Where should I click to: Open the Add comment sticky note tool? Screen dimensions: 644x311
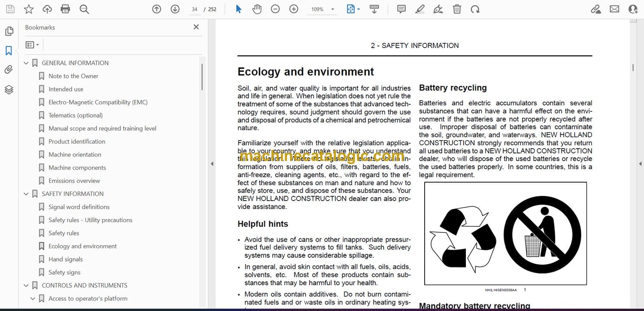coord(401,9)
